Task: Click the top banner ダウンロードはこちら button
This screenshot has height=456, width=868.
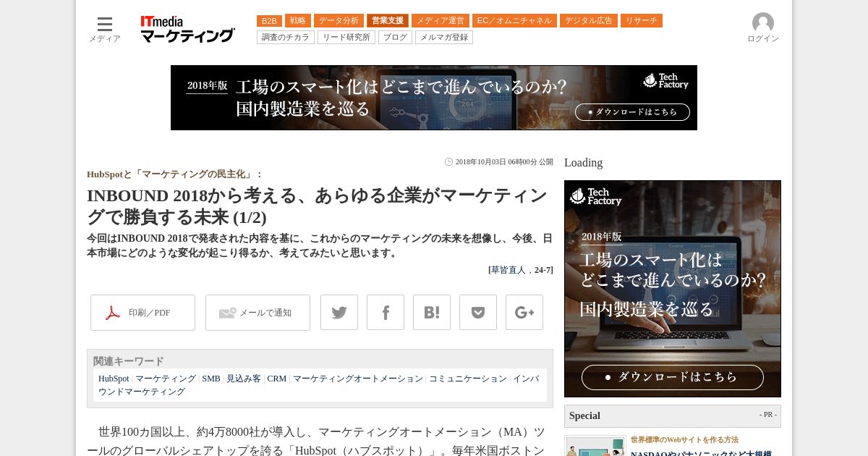Action: [x=632, y=112]
